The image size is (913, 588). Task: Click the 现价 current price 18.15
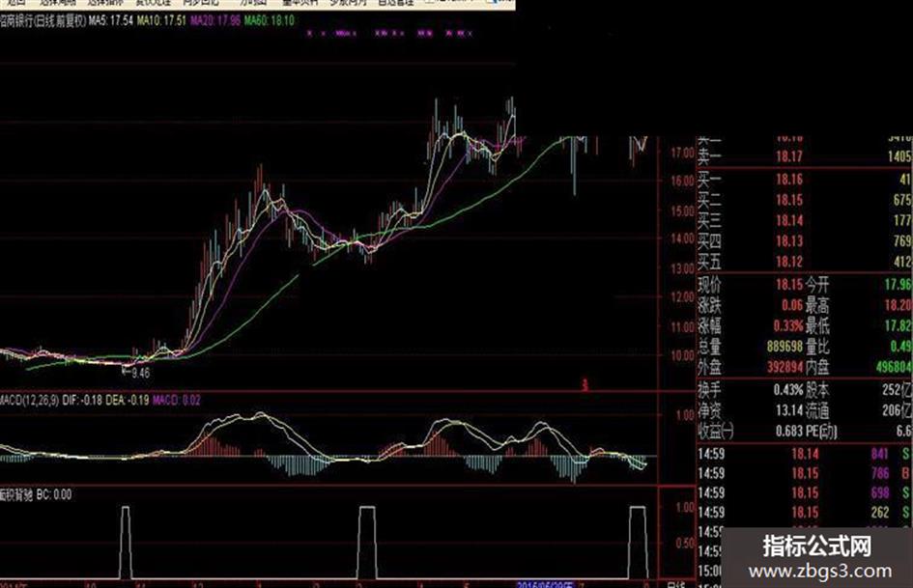pyautogui.click(x=789, y=285)
